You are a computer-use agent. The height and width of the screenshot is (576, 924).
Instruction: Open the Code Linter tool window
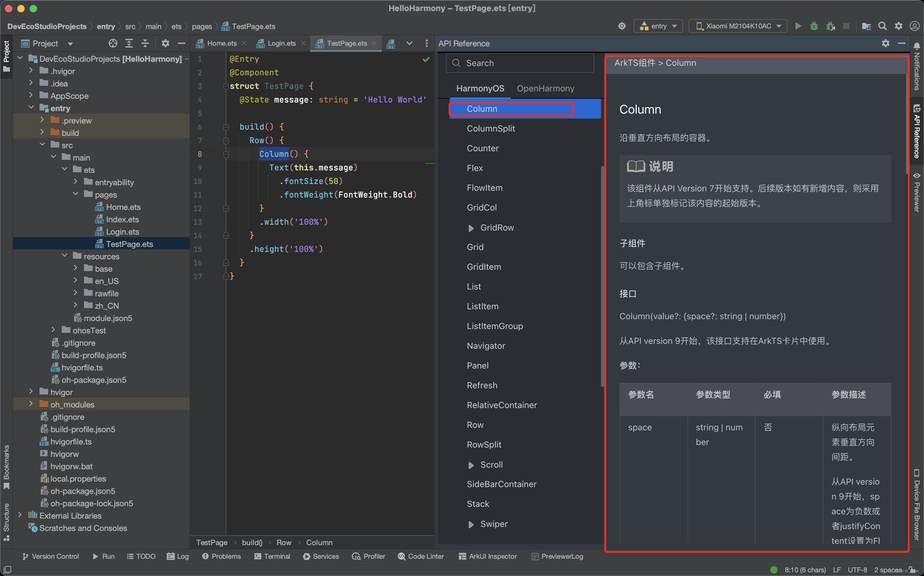(421, 556)
